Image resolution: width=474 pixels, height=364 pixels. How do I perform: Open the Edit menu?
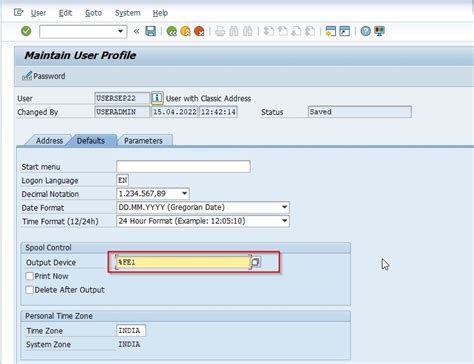pyautogui.click(x=65, y=13)
